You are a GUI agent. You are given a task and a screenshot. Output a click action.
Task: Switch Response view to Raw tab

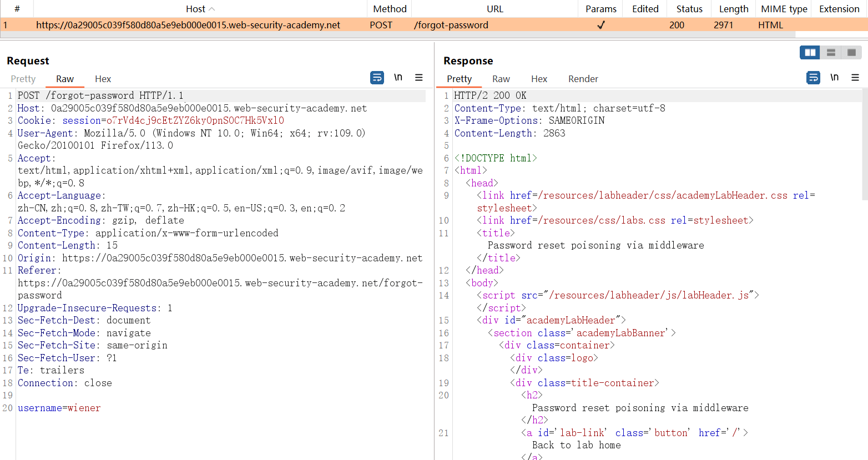pyautogui.click(x=501, y=79)
